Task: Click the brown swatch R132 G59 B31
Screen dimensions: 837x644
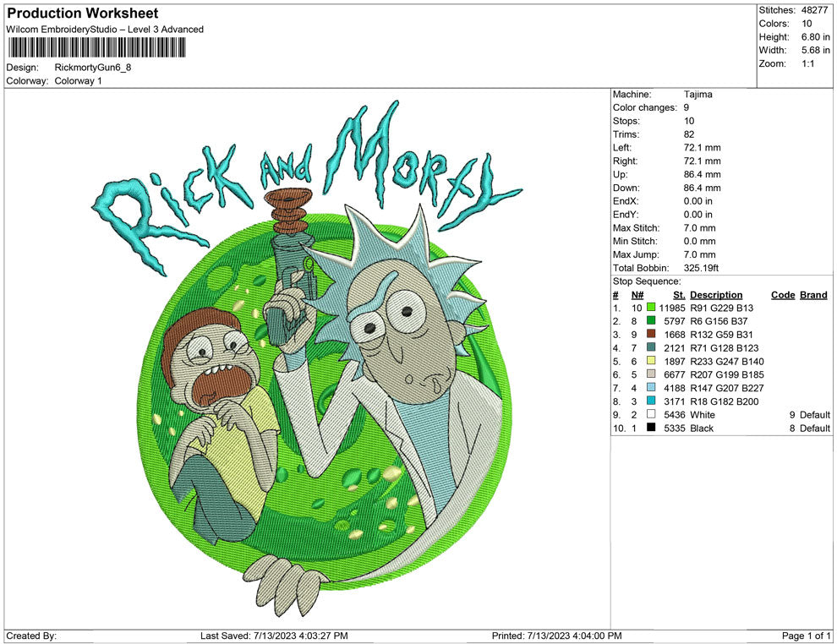Action: pos(651,334)
